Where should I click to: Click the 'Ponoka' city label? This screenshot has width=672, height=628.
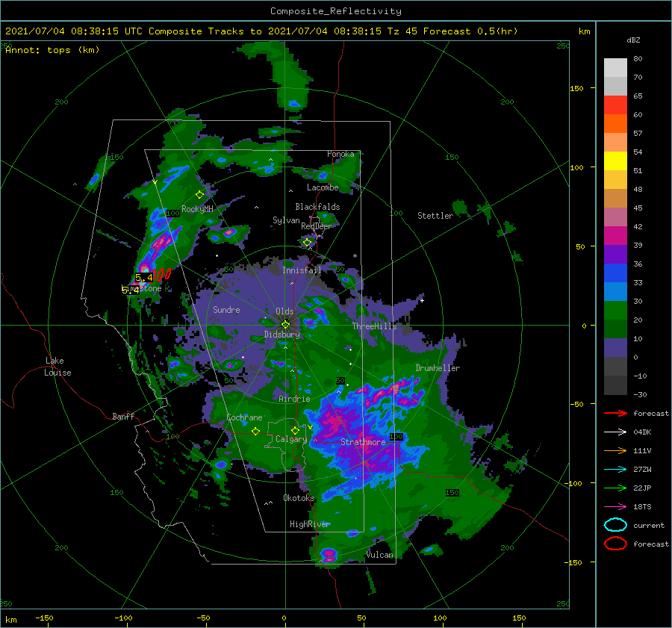[x=340, y=154]
